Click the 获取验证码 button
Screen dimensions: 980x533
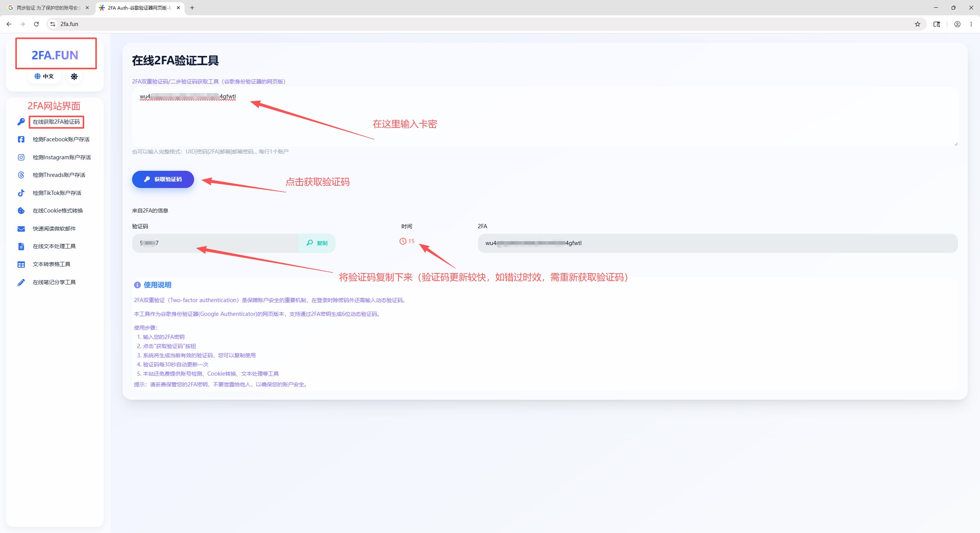pos(163,179)
